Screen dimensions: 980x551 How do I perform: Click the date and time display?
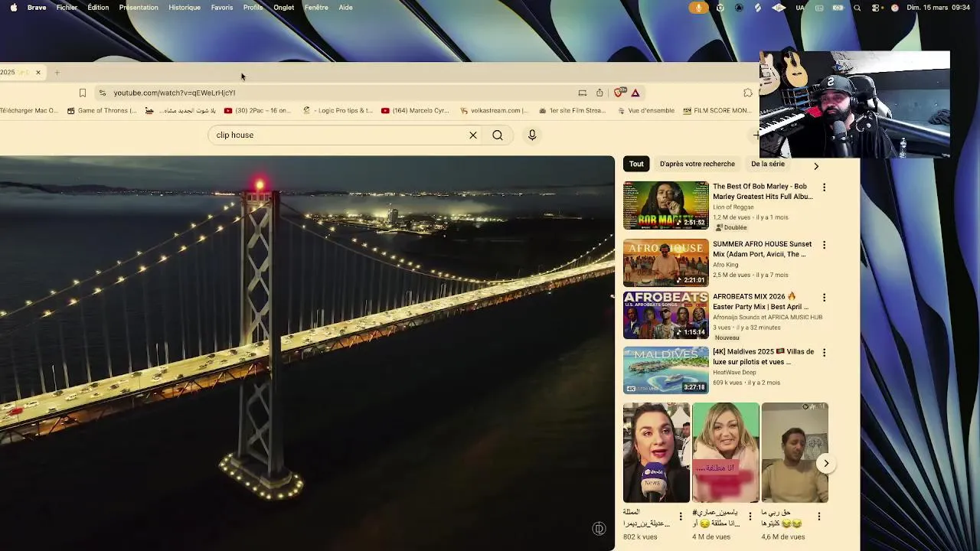tap(938, 8)
